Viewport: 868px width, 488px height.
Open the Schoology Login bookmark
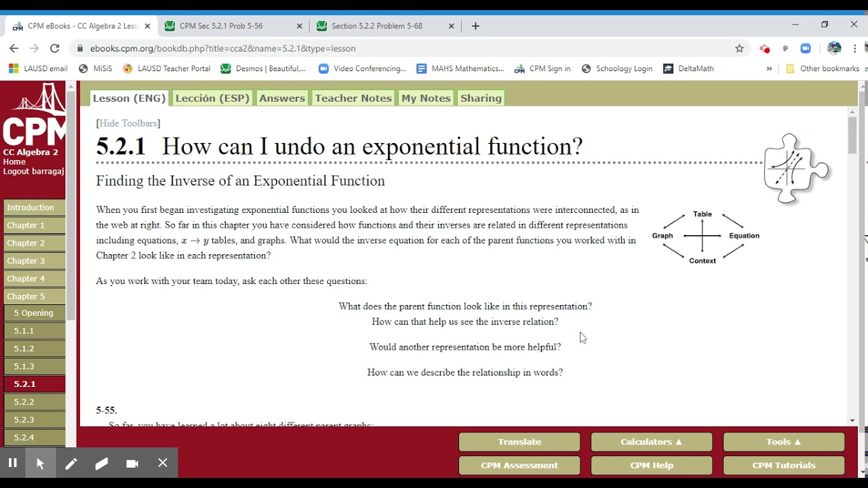pos(617,68)
